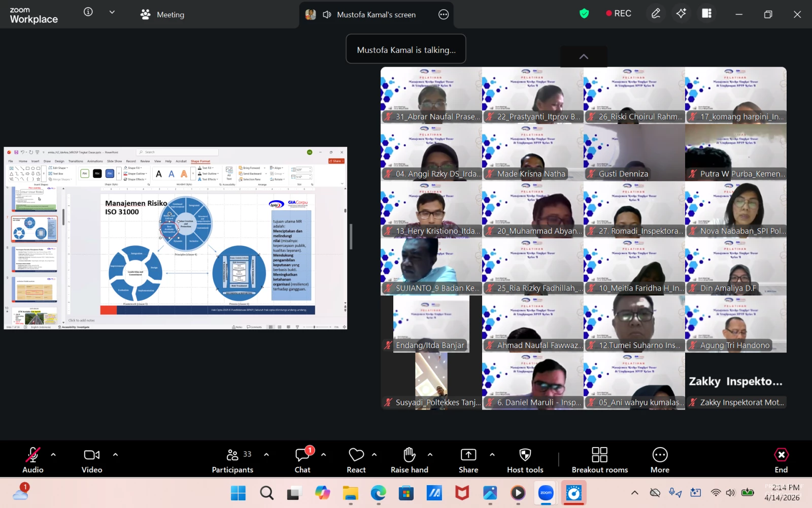The image size is (812, 508).
Task: Open the Chat panel
Action: pyautogui.click(x=302, y=460)
